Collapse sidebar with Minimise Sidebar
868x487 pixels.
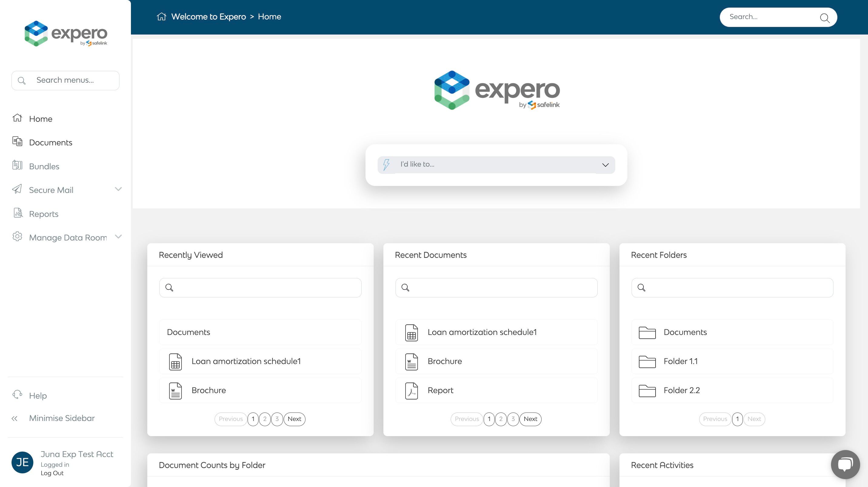(x=62, y=418)
